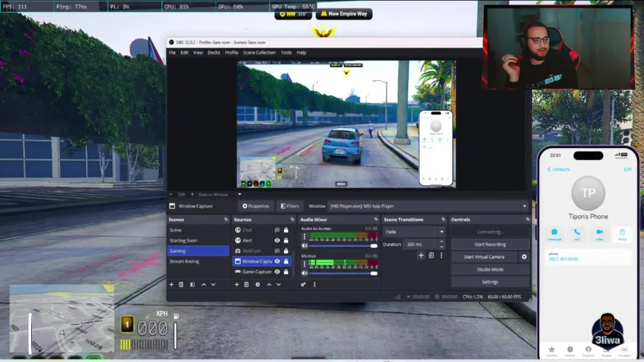Undock the Sources panel icon
This screenshot has height=362, width=644.
(292, 220)
